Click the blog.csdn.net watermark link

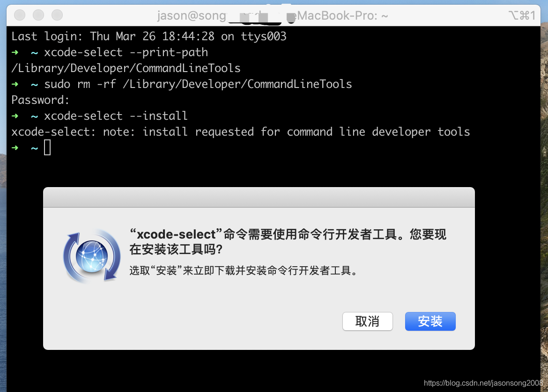click(x=483, y=383)
